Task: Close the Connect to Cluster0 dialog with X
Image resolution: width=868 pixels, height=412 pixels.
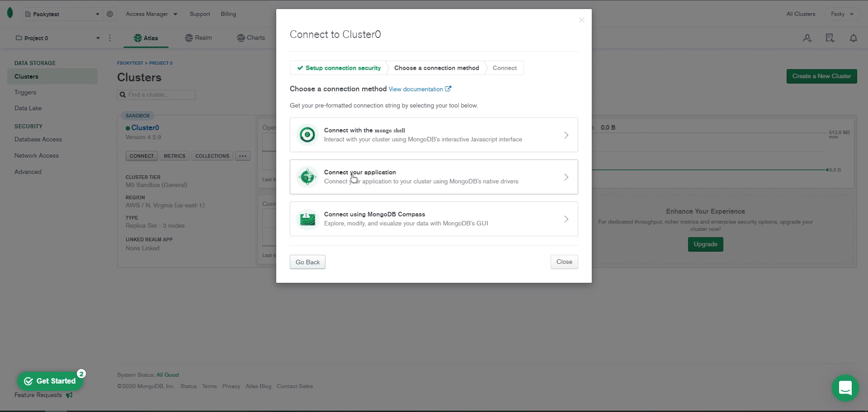Action: 582,20
